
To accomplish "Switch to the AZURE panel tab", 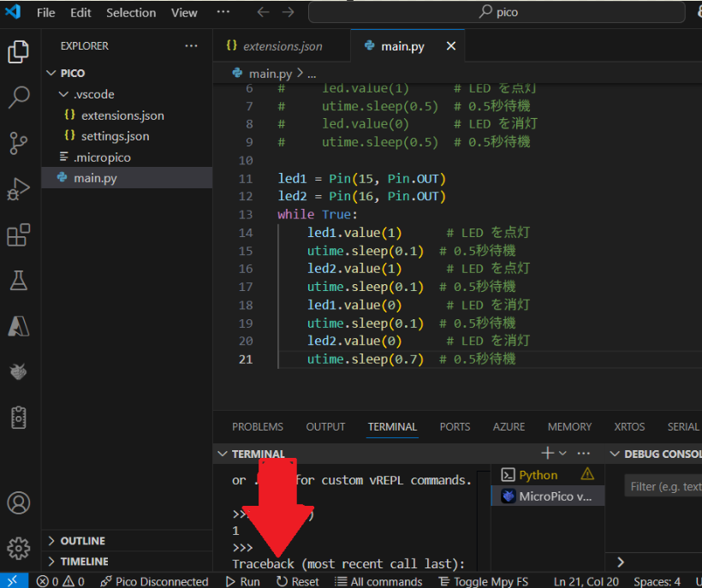I will [x=509, y=426].
